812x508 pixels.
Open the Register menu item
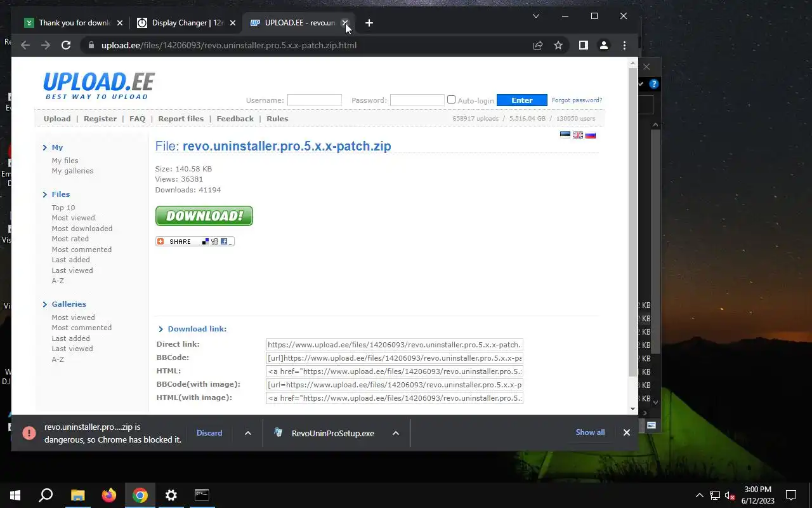(x=100, y=119)
